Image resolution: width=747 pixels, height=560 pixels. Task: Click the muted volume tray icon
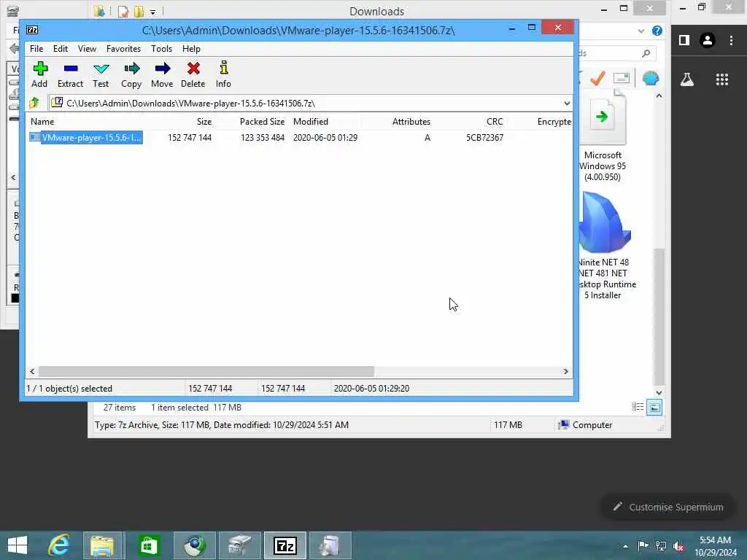click(x=678, y=546)
